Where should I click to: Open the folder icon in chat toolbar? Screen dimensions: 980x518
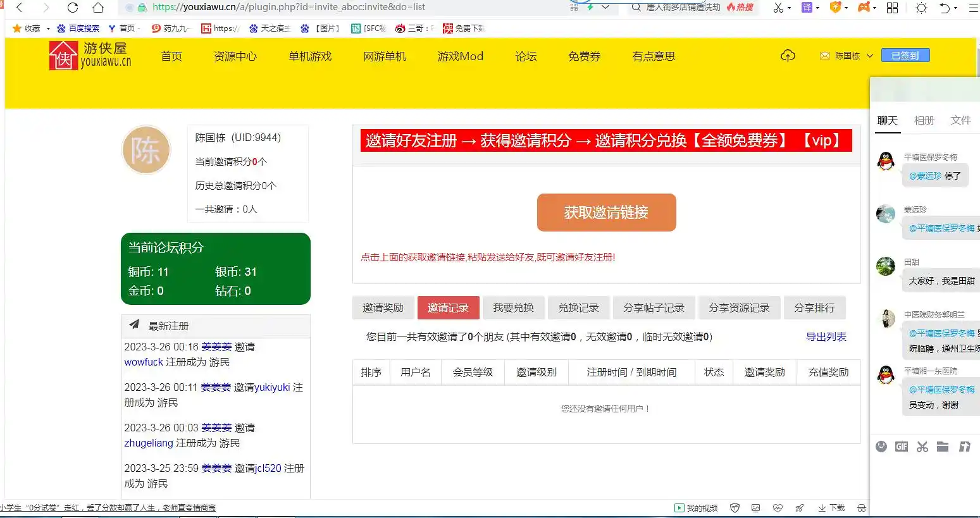point(943,447)
